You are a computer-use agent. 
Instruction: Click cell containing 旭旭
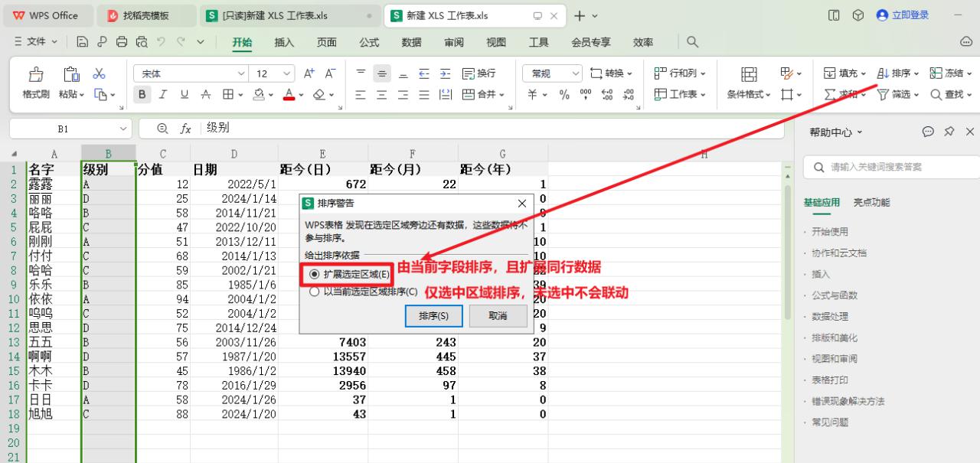tap(54, 414)
